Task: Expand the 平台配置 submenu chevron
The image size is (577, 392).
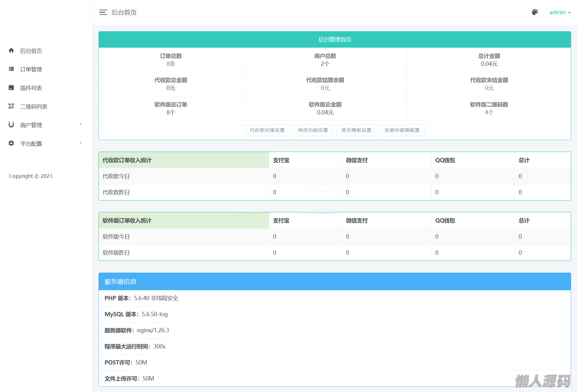Action: pyautogui.click(x=81, y=143)
